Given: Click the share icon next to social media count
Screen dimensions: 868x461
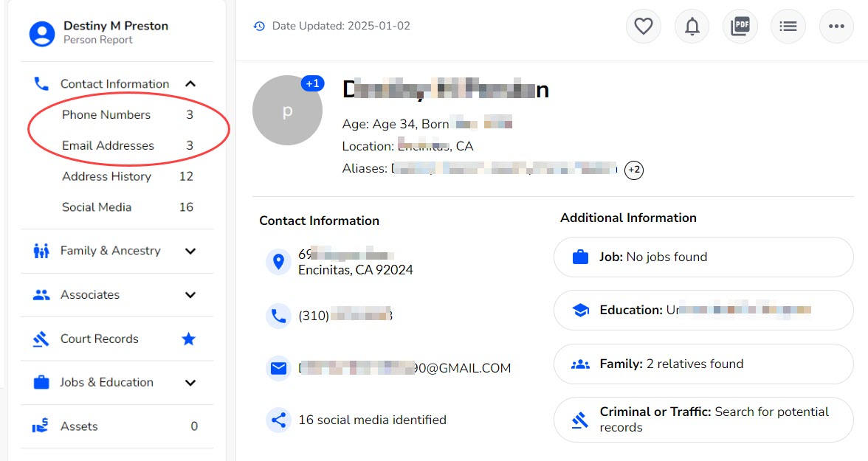Looking at the screenshot, I should 278,420.
